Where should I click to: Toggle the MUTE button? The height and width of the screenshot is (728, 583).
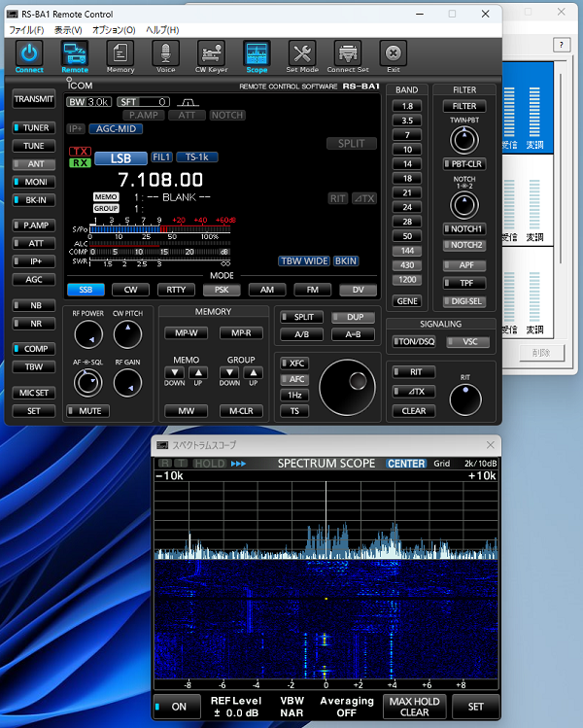tap(87, 411)
